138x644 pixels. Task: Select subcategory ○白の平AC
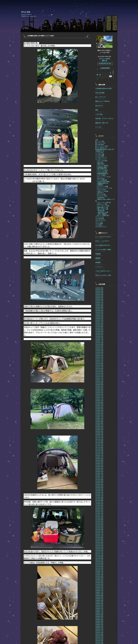(100, 162)
